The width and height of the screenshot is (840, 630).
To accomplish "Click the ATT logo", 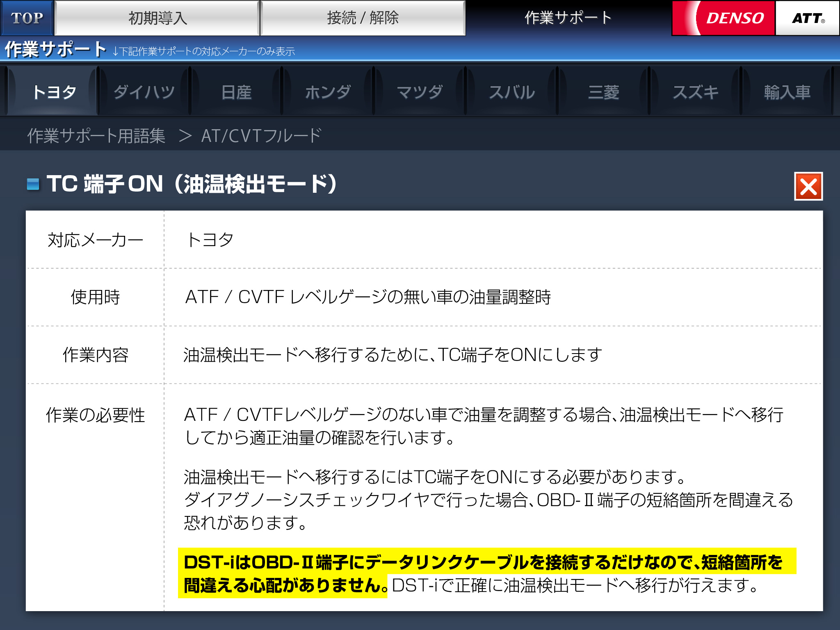I will click(807, 18).
